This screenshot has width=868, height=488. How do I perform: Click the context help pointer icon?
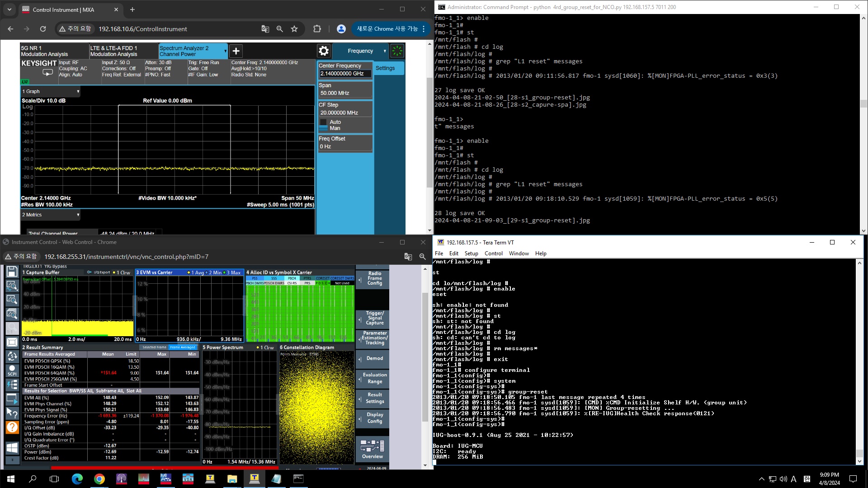click(x=12, y=413)
